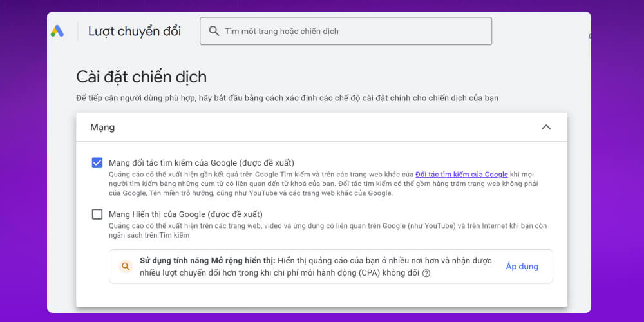Click the magnifier icon in the search bar
644x322 pixels.
[x=213, y=31]
